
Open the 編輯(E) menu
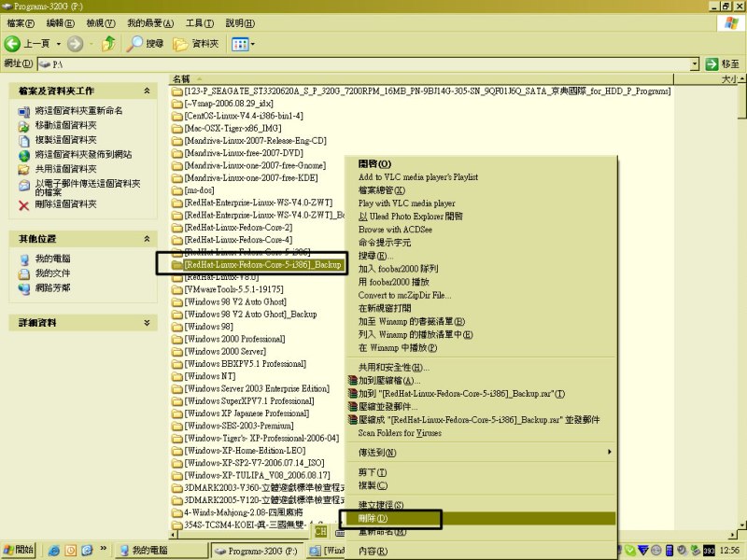pos(60,22)
